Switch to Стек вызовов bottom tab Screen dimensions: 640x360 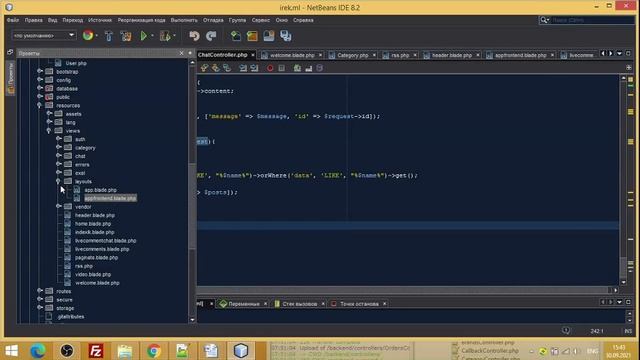300,304
